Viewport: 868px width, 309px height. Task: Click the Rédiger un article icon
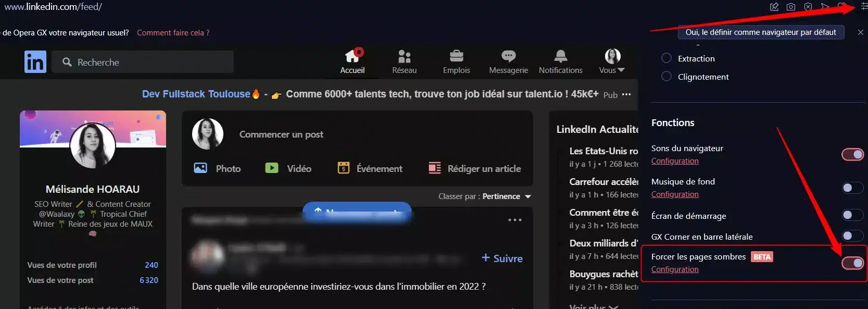click(x=435, y=168)
